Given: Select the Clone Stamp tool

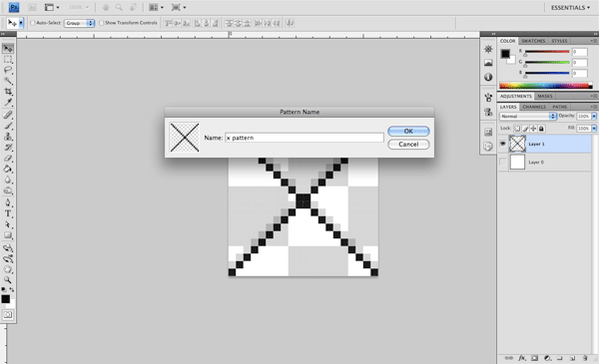Looking at the screenshot, I should pyautogui.click(x=8, y=137).
